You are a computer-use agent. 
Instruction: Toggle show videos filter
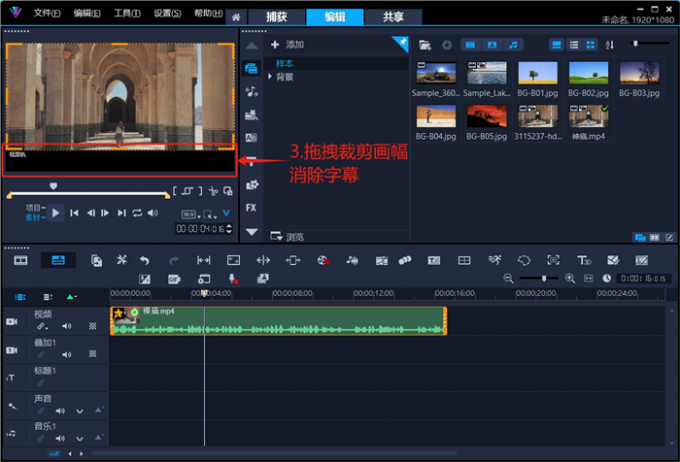click(470, 45)
